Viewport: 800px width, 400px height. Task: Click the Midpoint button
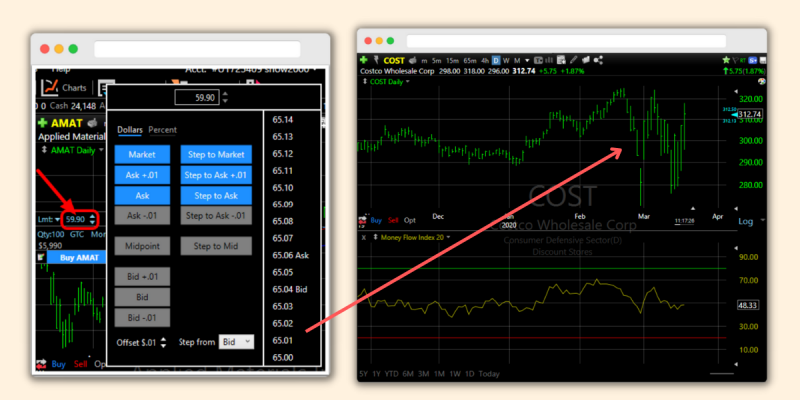(x=142, y=246)
